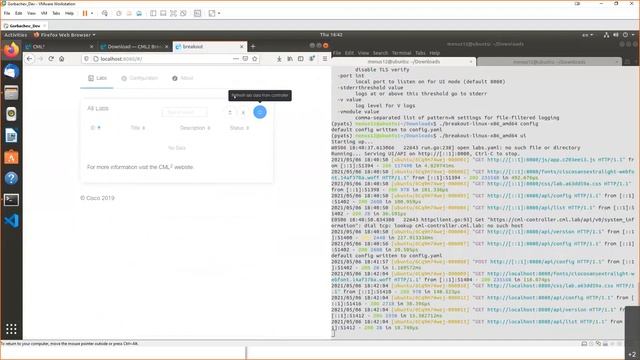
Task: Open the system volume indicator
Action: point(616,35)
